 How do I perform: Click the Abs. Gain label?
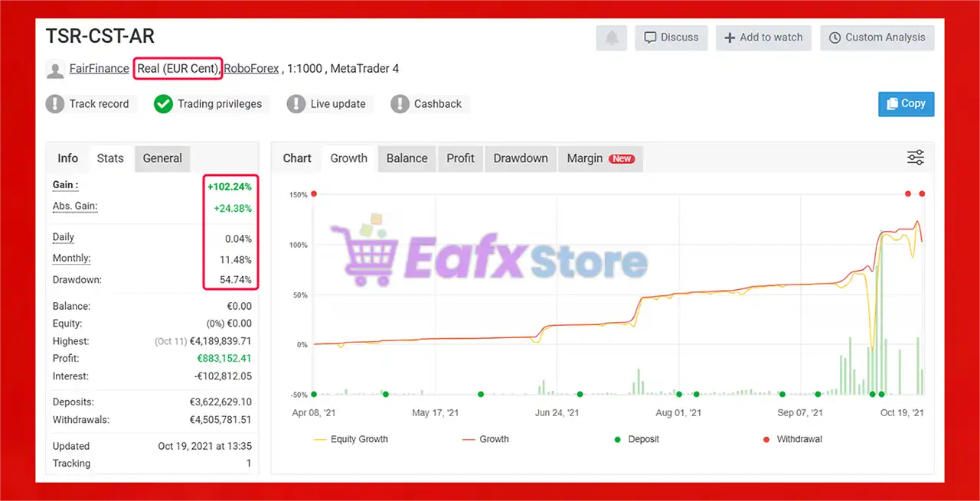75,207
